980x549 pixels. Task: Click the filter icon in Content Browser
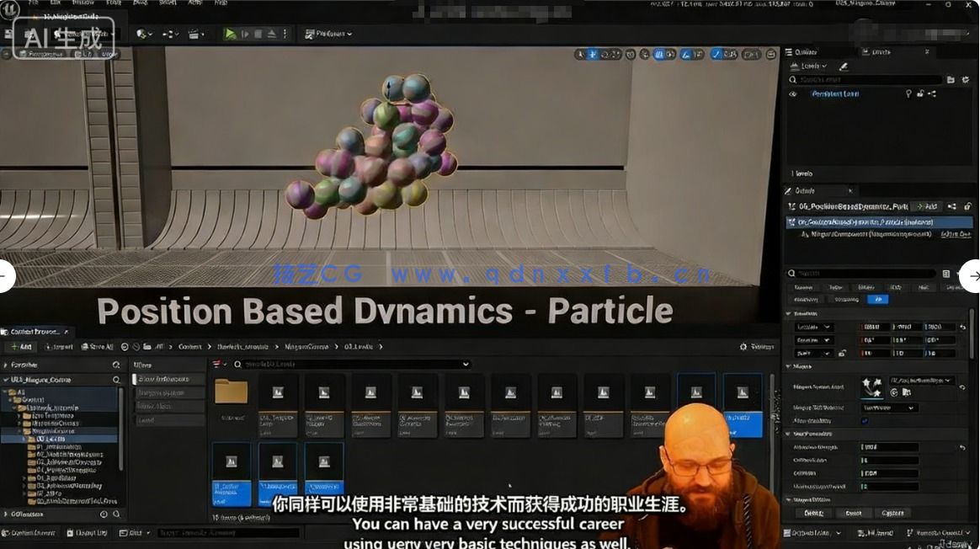pyautogui.click(x=218, y=365)
